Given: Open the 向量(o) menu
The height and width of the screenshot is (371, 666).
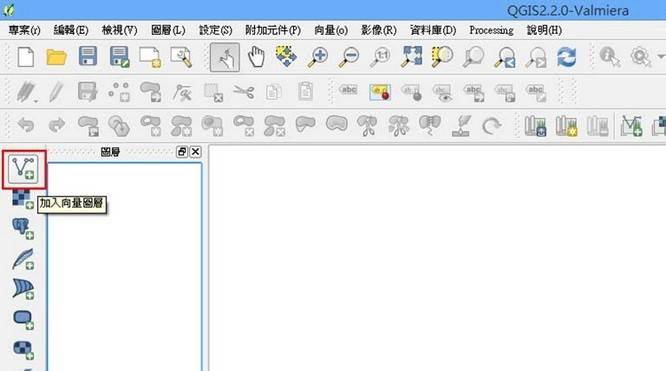Looking at the screenshot, I should 331,30.
